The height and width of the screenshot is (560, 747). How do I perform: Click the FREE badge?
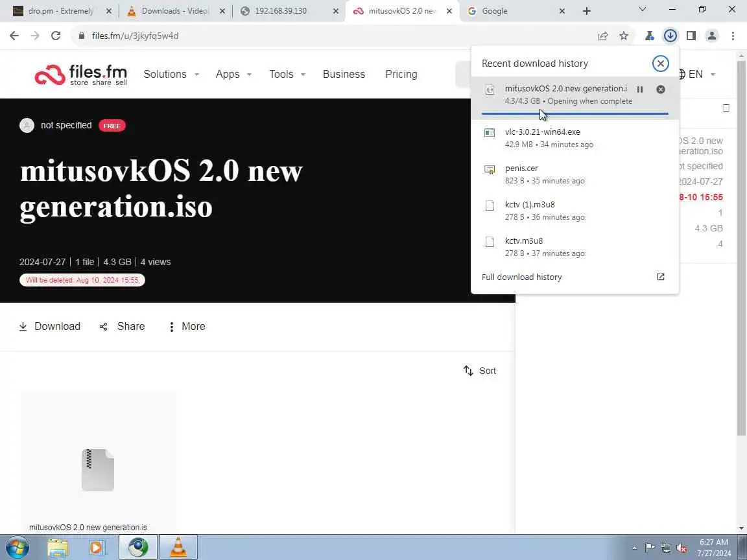pos(112,126)
